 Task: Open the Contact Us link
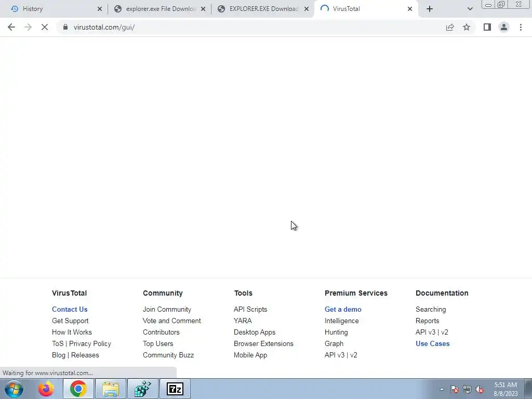[x=70, y=309]
